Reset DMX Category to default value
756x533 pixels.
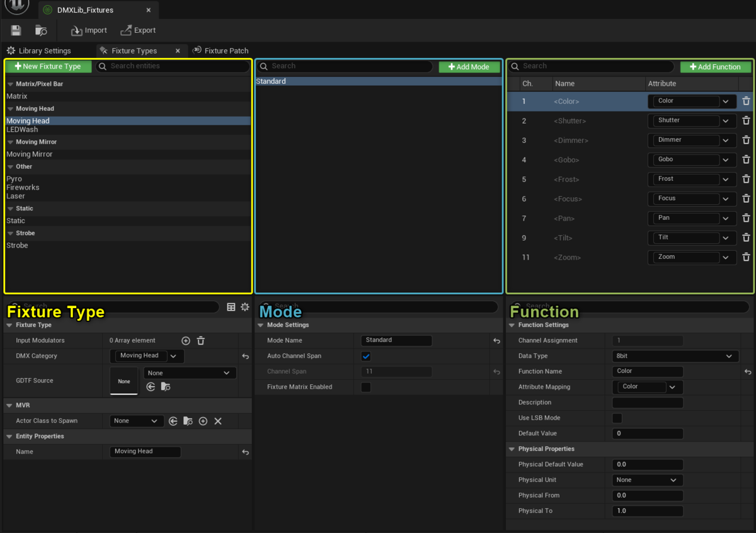tap(246, 357)
